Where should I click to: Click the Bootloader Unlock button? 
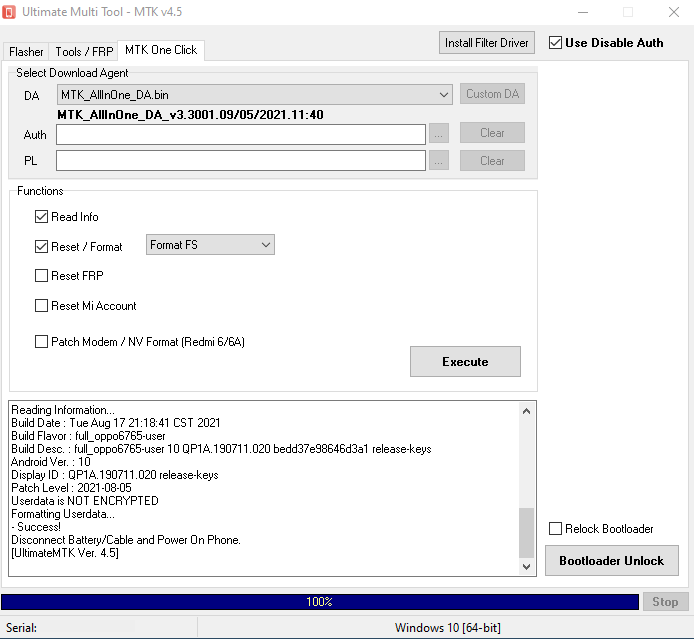612,561
